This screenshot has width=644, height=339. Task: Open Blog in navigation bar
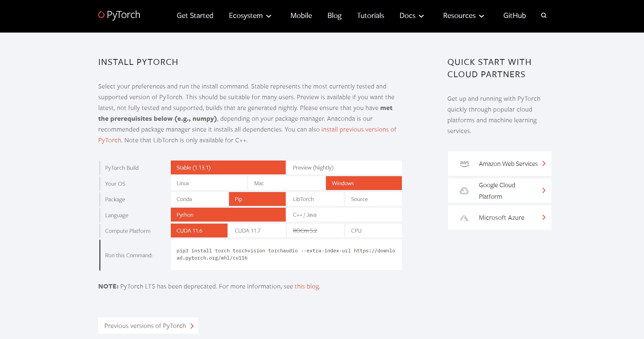[x=334, y=16]
